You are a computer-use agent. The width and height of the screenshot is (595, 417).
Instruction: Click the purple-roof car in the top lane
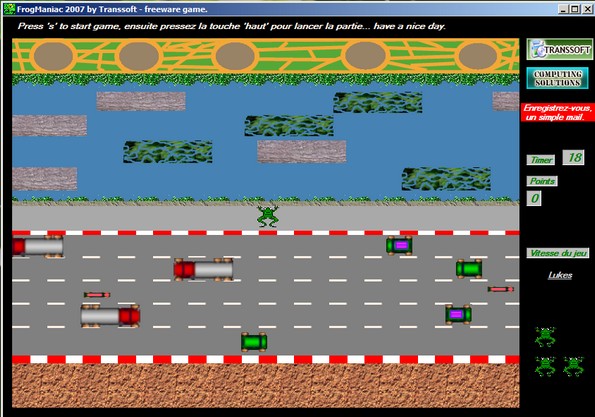(x=399, y=245)
